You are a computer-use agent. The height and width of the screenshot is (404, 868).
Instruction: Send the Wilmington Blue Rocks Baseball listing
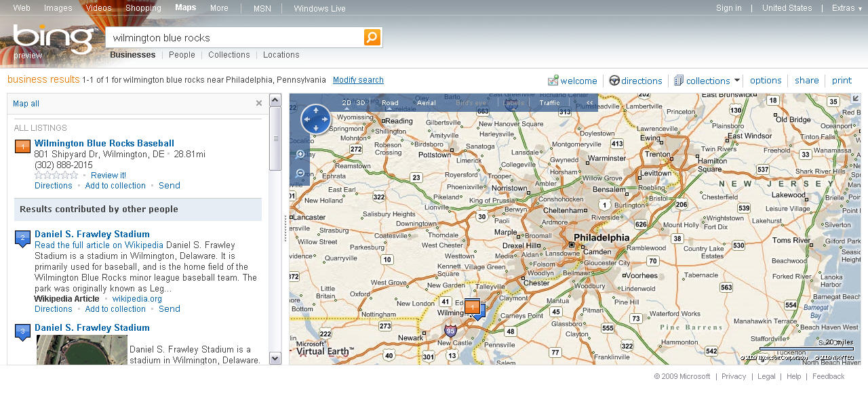pyautogui.click(x=170, y=186)
